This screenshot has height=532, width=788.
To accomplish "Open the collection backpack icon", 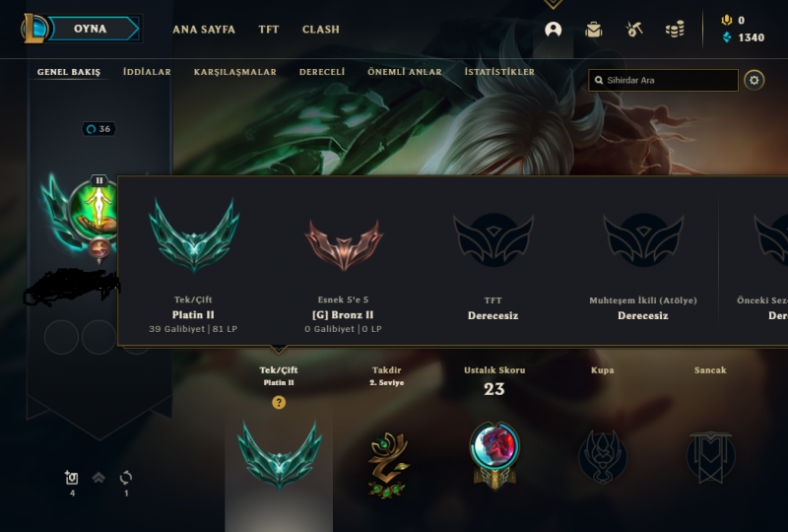I will click(594, 30).
